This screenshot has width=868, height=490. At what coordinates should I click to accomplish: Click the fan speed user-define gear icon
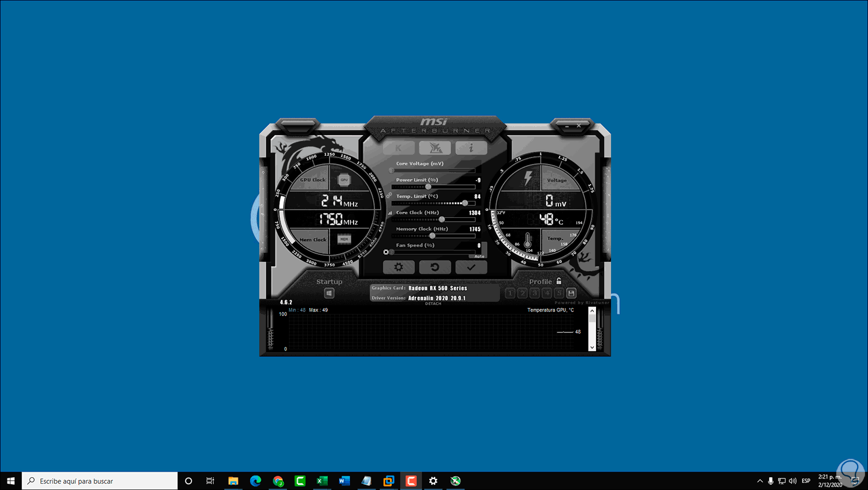pos(386,252)
